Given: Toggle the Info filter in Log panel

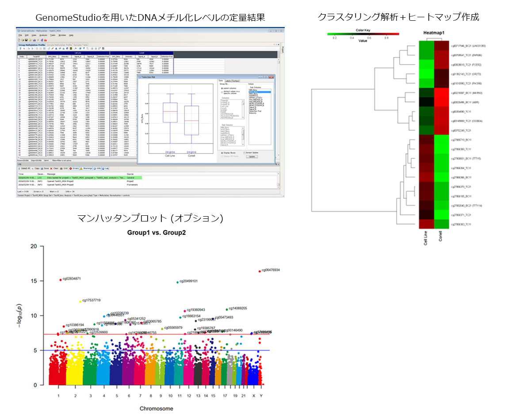Looking at the screenshot, I should (98, 168).
